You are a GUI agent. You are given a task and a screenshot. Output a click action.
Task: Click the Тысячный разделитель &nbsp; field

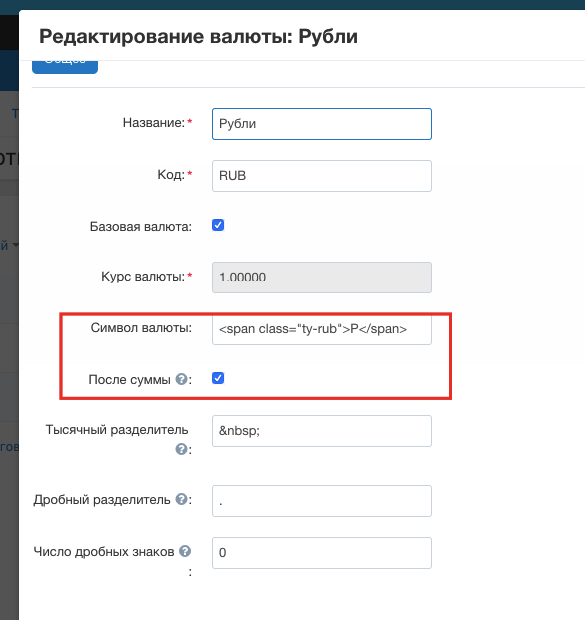(x=322, y=431)
